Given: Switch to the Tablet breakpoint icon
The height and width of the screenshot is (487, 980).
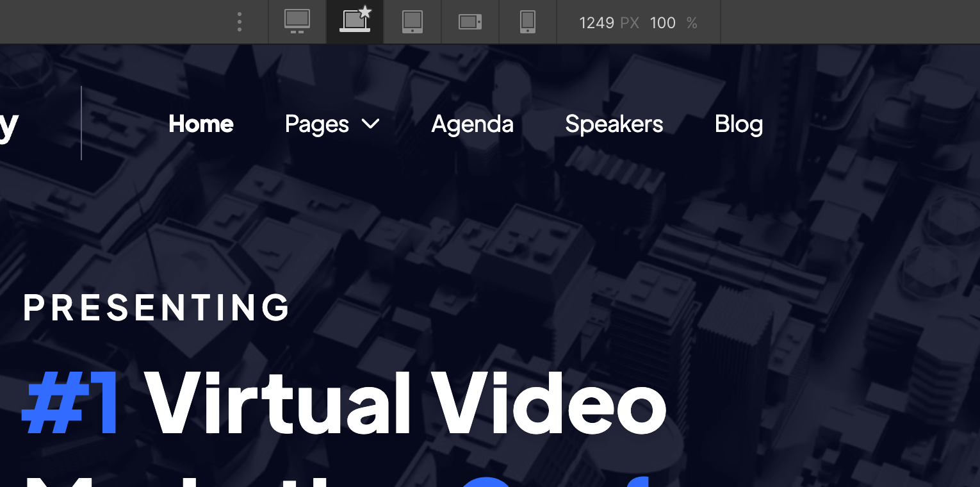Looking at the screenshot, I should [412, 21].
